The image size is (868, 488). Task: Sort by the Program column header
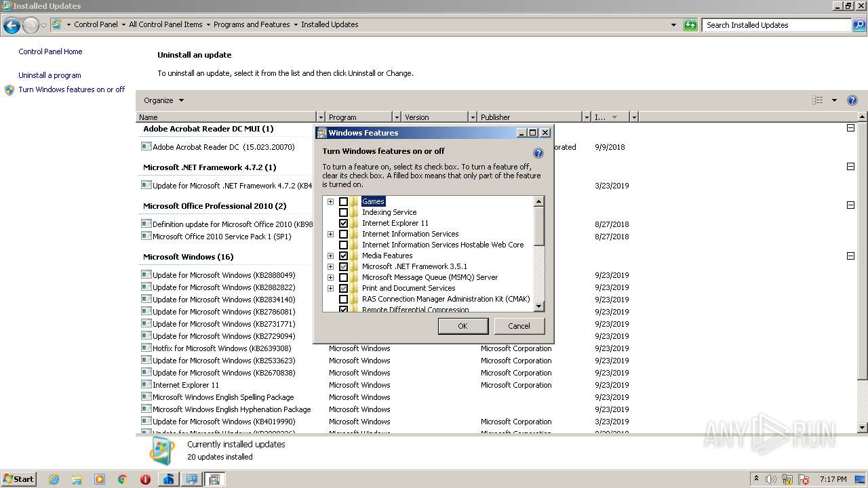point(359,117)
